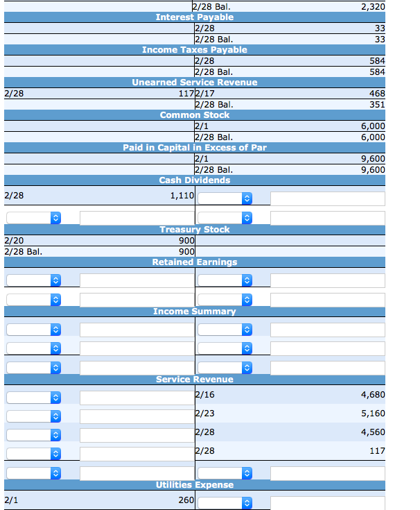The width and height of the screenshot is (420, 510).
Task: Click 584 in Income Taxes Payable 2/28 Bal. row
Action: (377, 72)
